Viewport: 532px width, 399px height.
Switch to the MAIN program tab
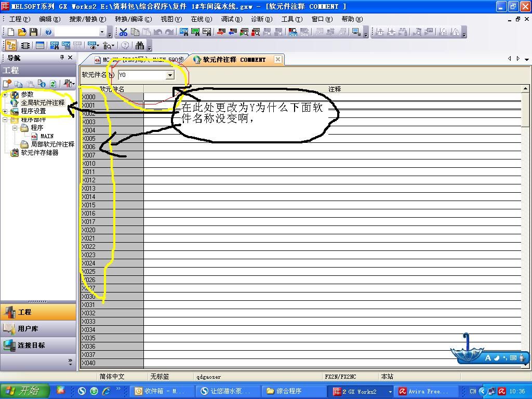pyautogui.click(x=139, y=60)
